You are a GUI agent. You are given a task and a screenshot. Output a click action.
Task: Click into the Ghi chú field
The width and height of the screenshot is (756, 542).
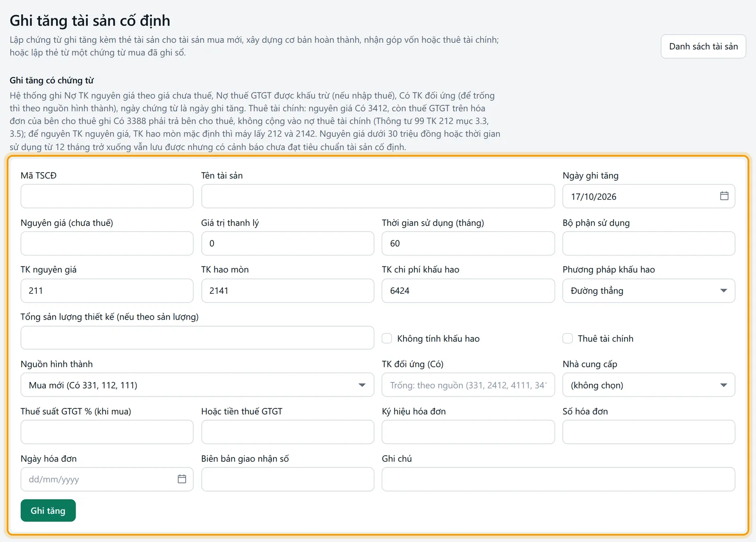point(558,479)
